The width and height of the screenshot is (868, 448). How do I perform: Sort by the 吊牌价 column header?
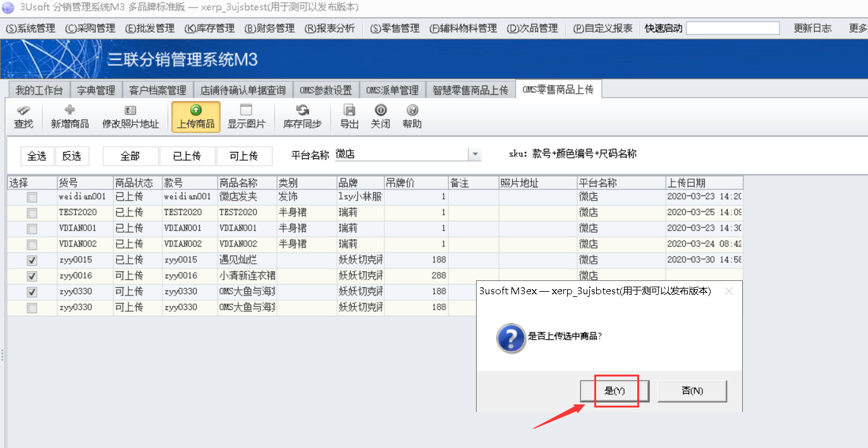tap(416, 183)
